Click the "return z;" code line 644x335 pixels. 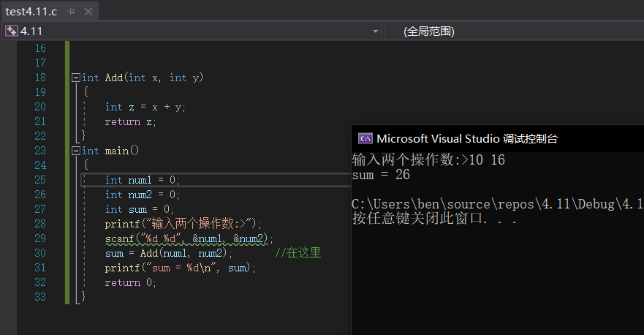(130, 121)
